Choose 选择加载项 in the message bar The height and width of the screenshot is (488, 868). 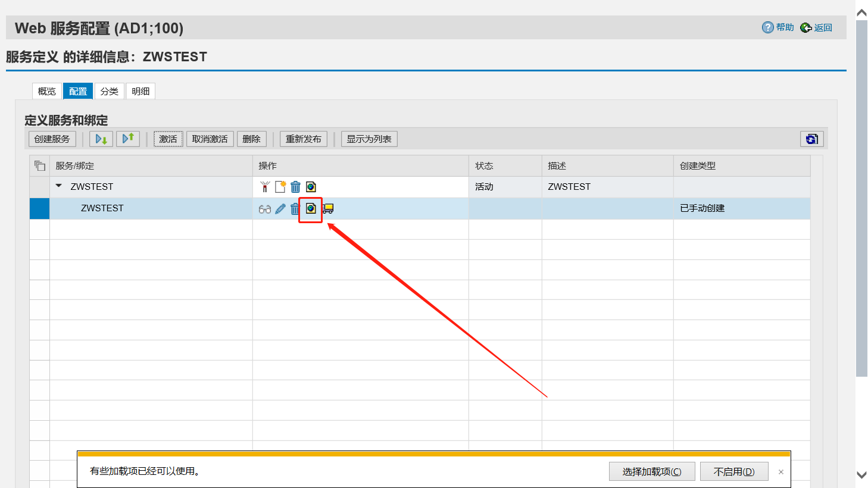651,471
